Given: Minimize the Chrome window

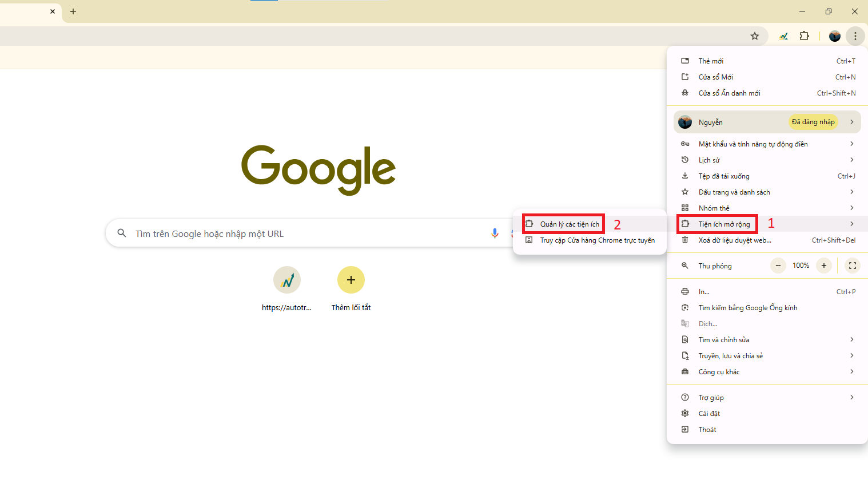Looking at the screenshot, I should point(802,11).
